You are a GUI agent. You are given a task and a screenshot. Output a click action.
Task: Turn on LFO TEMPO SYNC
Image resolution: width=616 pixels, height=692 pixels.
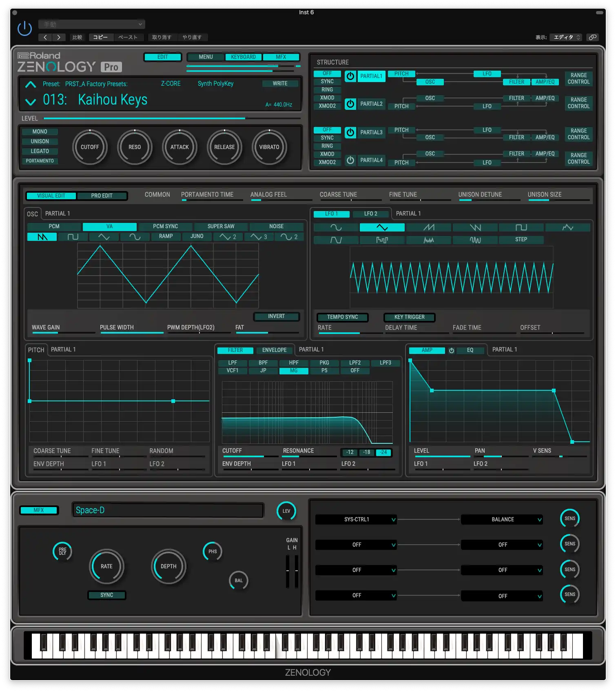[342, 317]
